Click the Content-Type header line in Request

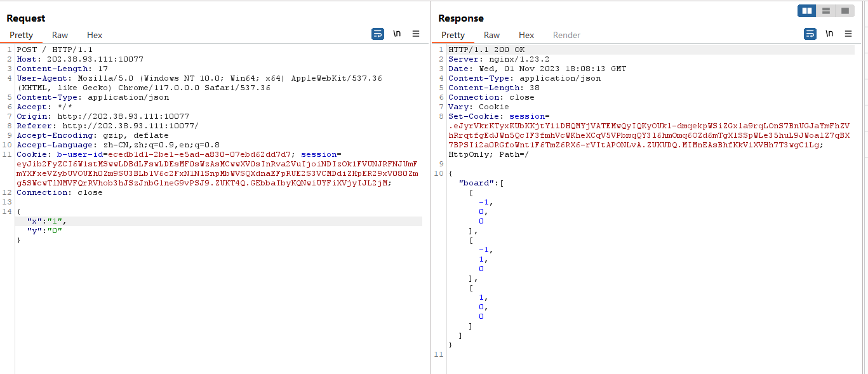point(93,97)
